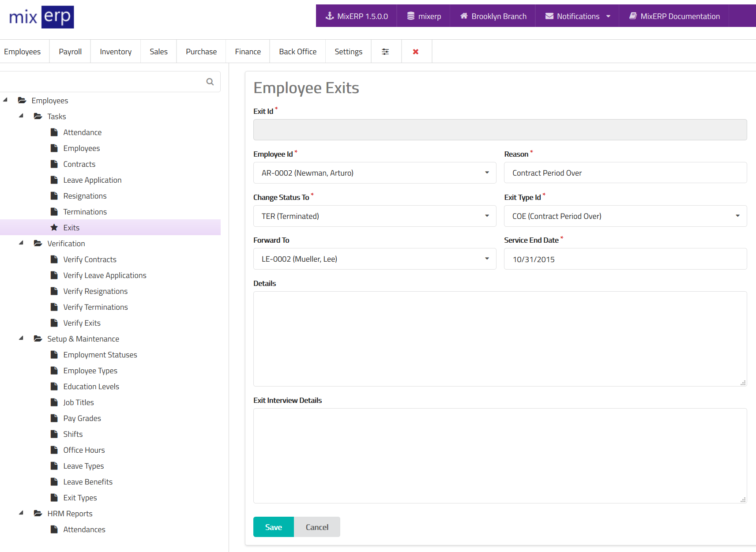
Task: Click the database icon beside mixerp
Action: (411, 16)
